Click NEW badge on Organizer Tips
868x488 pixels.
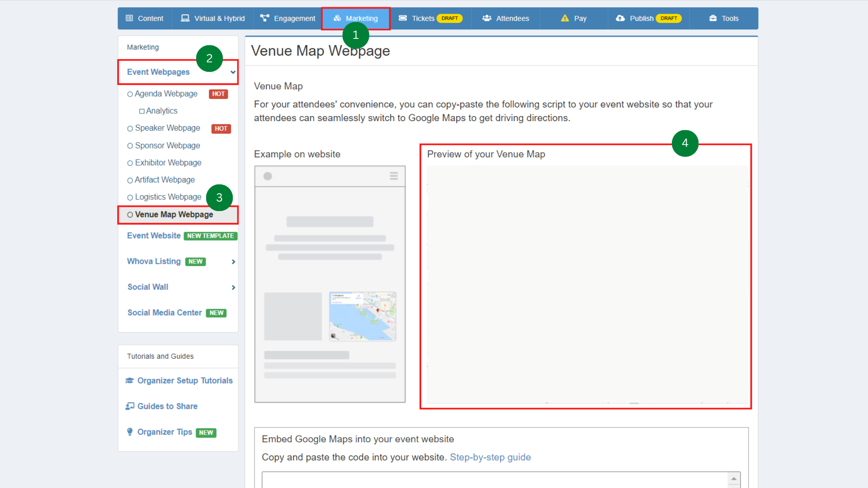pyautogui.click(x=206, y=433)
